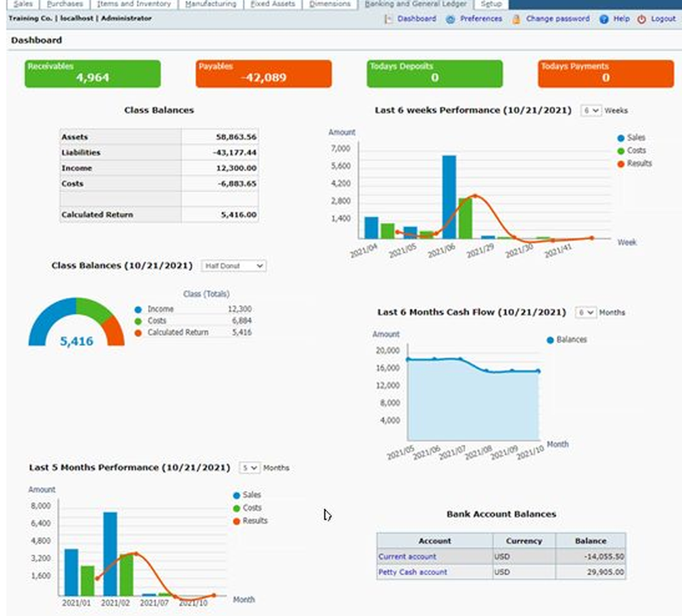Click the Help question mark icon
Screen dimensions: 682x616
604,19
